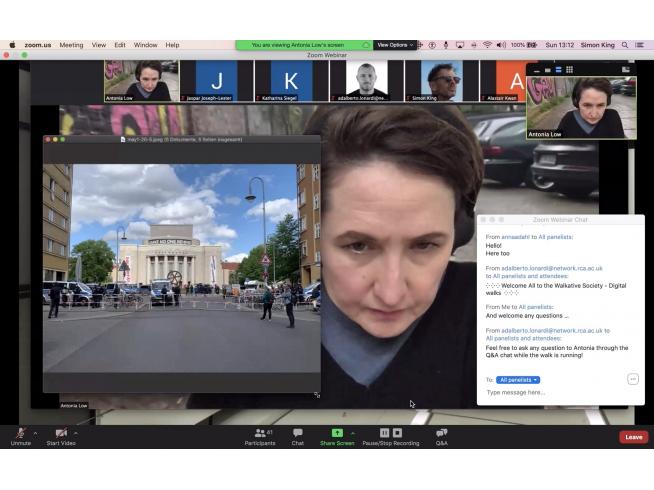Image resolution: width=654 pixels, height=490 pixels.
Task: Pause the recording
Action: [x=384, y=433]
